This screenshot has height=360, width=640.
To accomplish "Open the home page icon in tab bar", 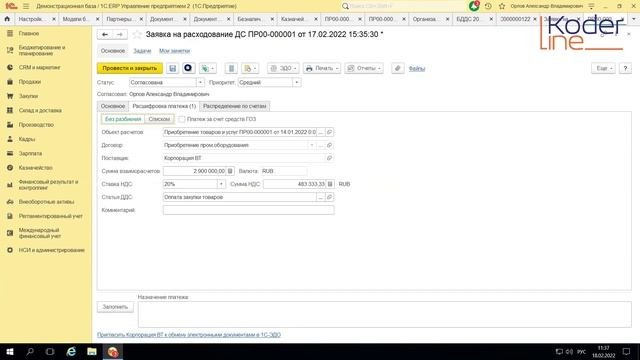I will [x=7, y=19].
